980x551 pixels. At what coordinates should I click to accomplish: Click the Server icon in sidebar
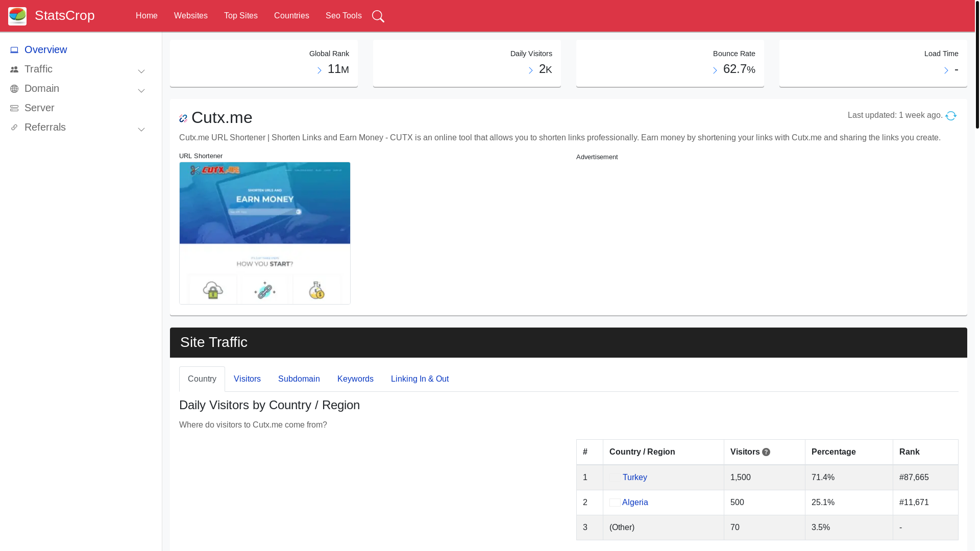pyautogui.click(x=14, y=108)
